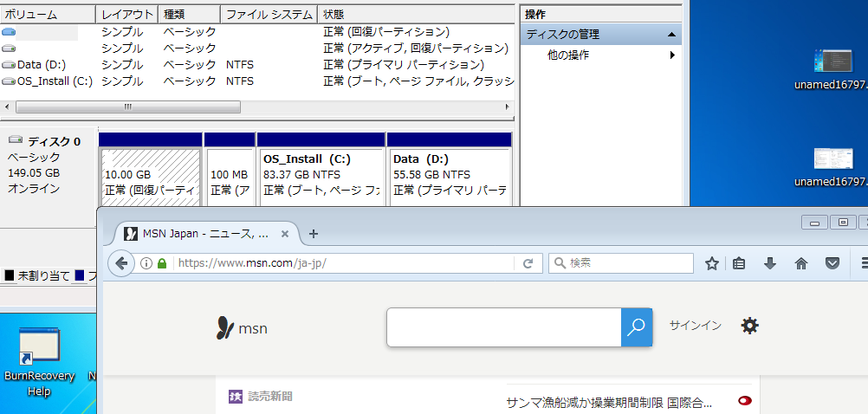Click the Pocket save icon
The height and width of the screenshot is (414, 868).
click(832, 263)
